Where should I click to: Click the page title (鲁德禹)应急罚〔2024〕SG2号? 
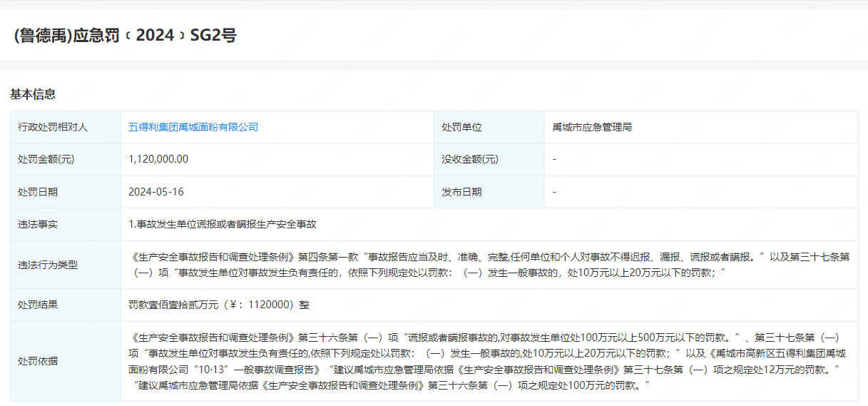point(125,36)
